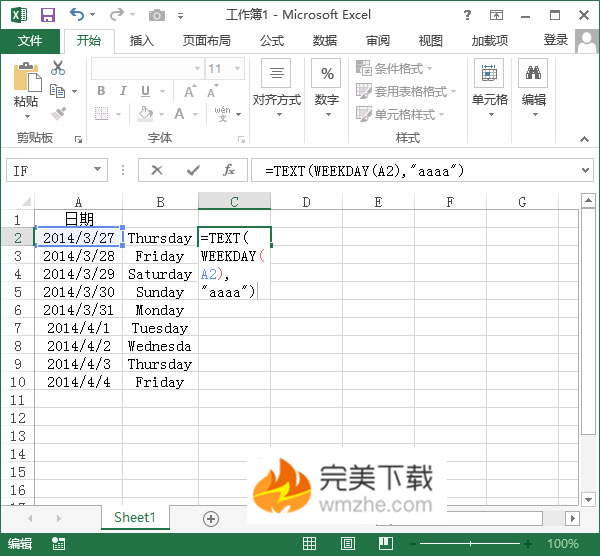This screenshot has height=556, width=600.
Task: Select Normal view in status bar
Action: pyautogui.click(x=309, y=543)
